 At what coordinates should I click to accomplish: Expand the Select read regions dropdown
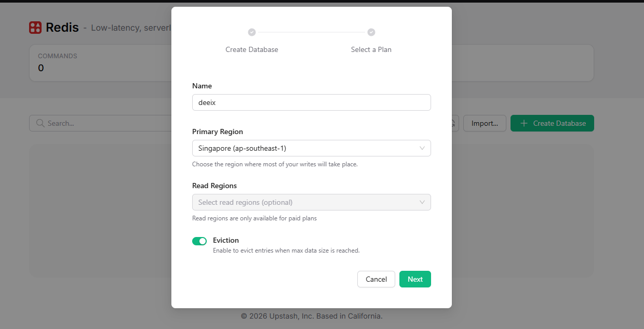point(312,202)
